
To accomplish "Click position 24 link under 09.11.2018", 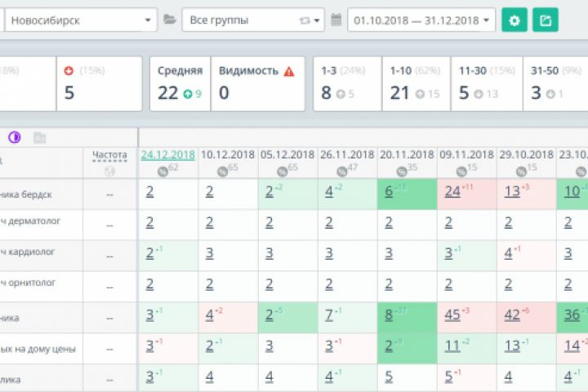I will click(452, 191).
